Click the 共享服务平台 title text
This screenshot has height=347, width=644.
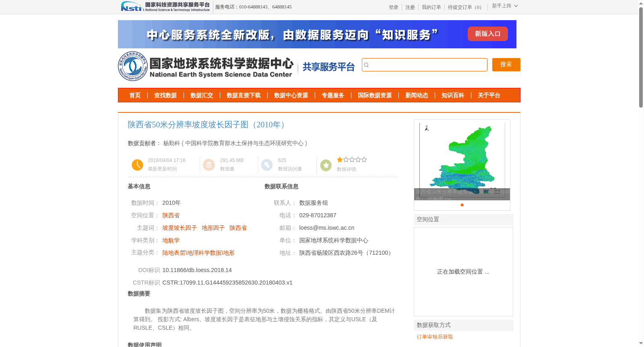329,67
